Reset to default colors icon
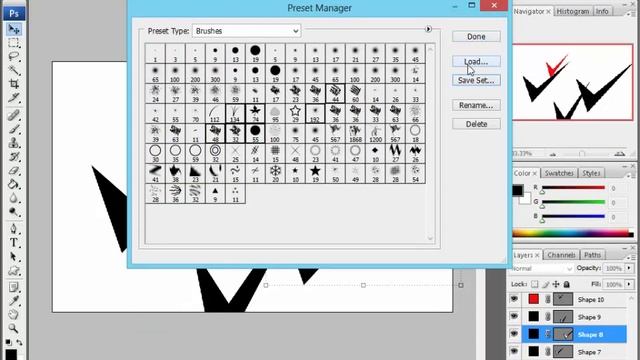The height and width of the screenshot is (360, 640). pos(8,342)
